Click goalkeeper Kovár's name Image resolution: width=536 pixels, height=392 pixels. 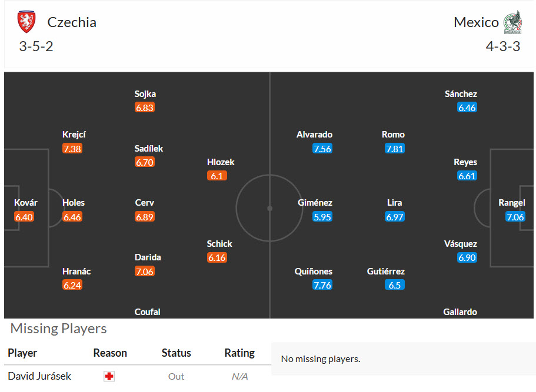click(26, 203)
